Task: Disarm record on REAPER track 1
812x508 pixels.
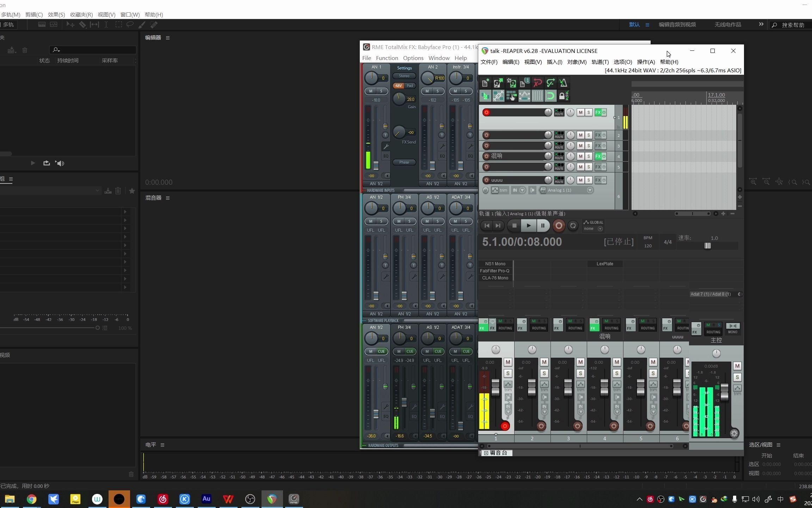Action: [x=486, y=113]
